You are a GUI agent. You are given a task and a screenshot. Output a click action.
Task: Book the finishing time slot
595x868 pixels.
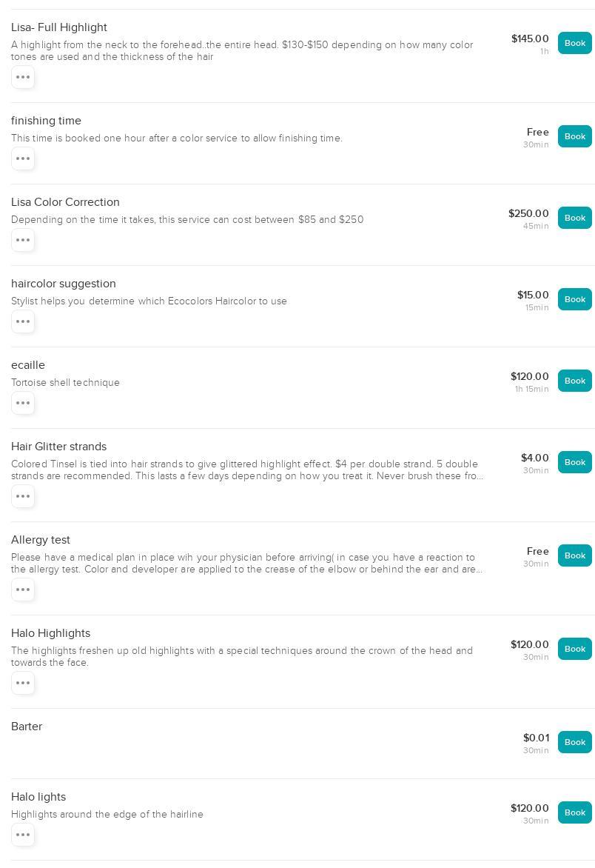tap(574, 136)
